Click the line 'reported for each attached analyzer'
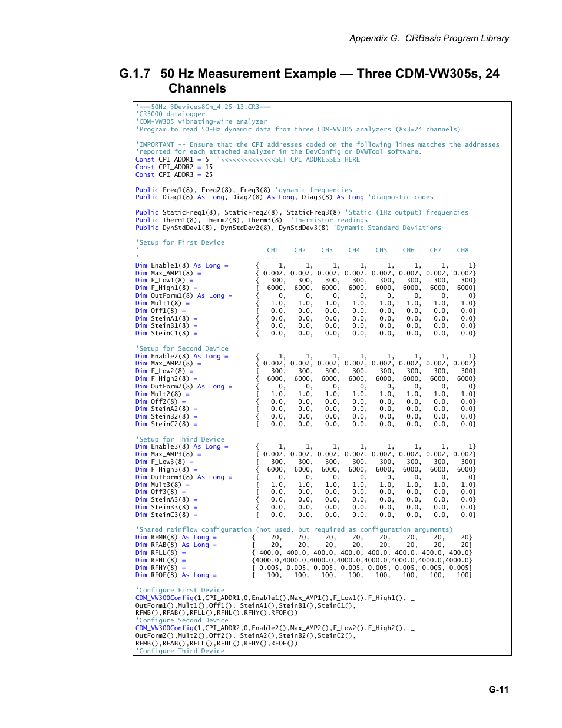Image resolution: width=562 pixels, height=728 pixels. pos(278,152)
